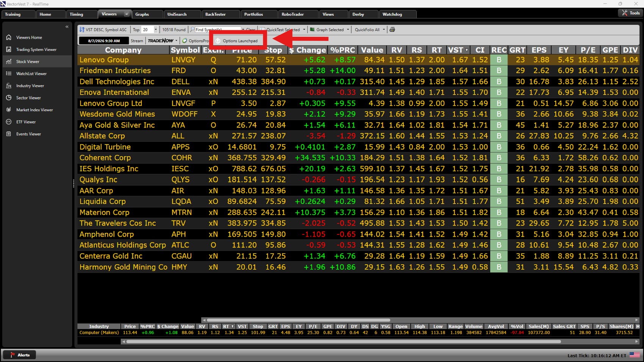This screenshot has width=644, height=362.
Task: Sort by the %PRC column header
Action: (342, 50)
